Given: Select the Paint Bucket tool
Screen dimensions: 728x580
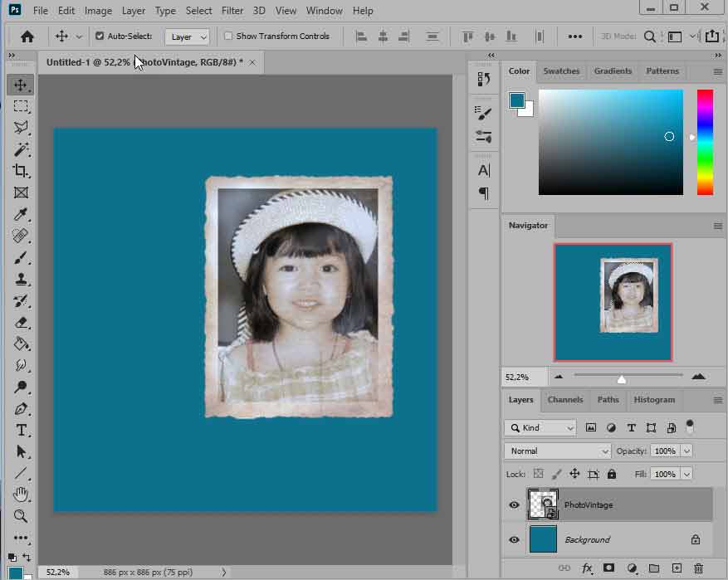Looking at the screenshot, I should pyautogui.click(x=21, y=344).
